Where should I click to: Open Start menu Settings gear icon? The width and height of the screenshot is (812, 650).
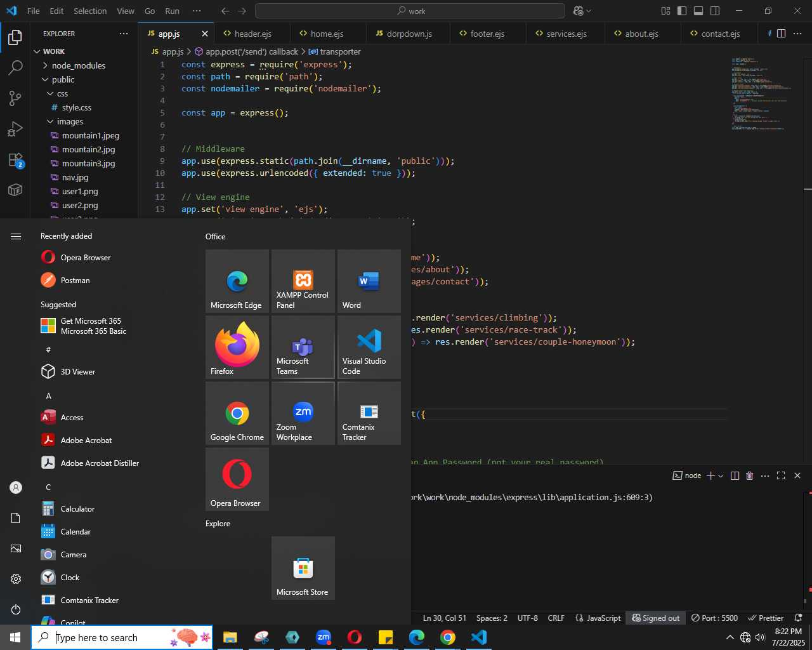click(x=16, y=579)
